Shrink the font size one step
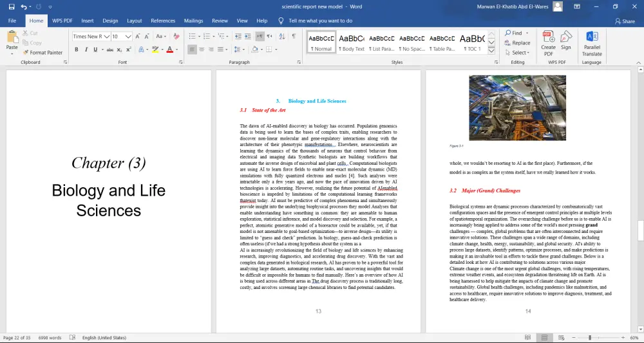This screenshot has width=644, height=343. tap(147, 37)
